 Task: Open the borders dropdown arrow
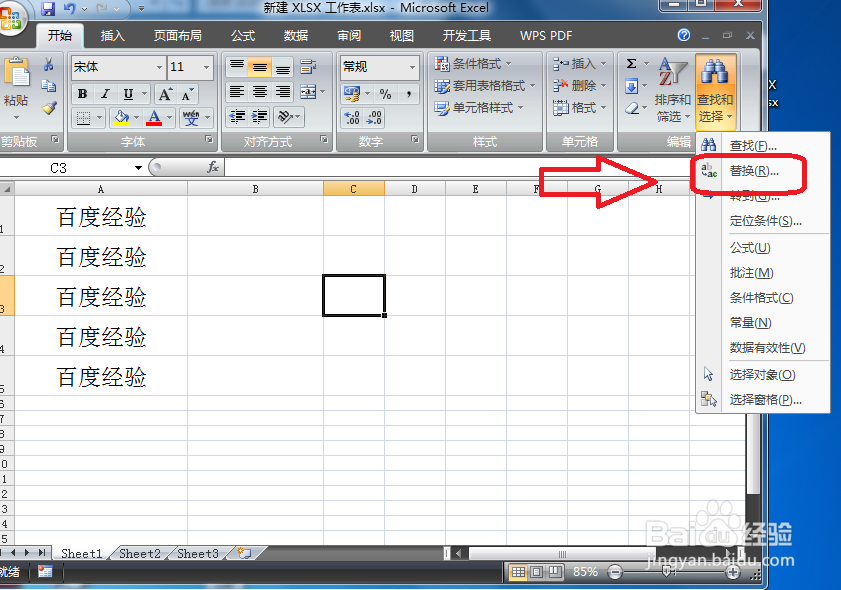click(99, 117)
